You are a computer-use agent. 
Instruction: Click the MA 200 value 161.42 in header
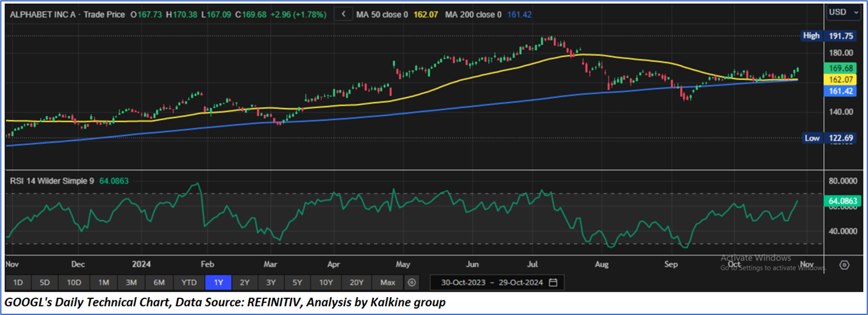point(519,14)
